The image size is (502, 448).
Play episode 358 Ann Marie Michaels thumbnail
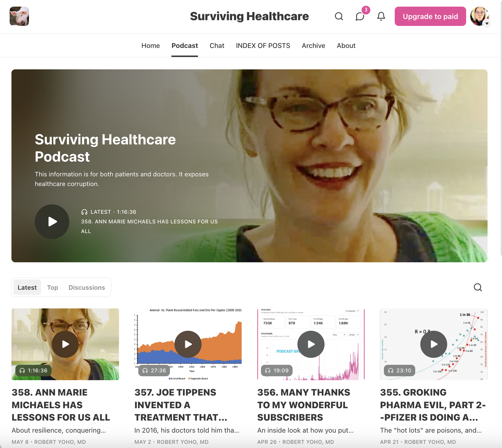[x=65, y=344]
